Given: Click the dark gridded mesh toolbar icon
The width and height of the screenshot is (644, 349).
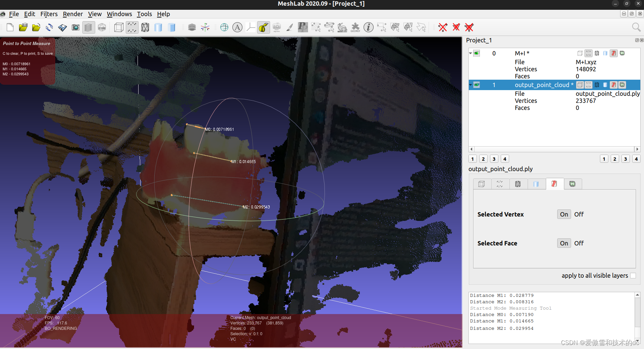Looking at the screenshot, I should coord(192,27).
